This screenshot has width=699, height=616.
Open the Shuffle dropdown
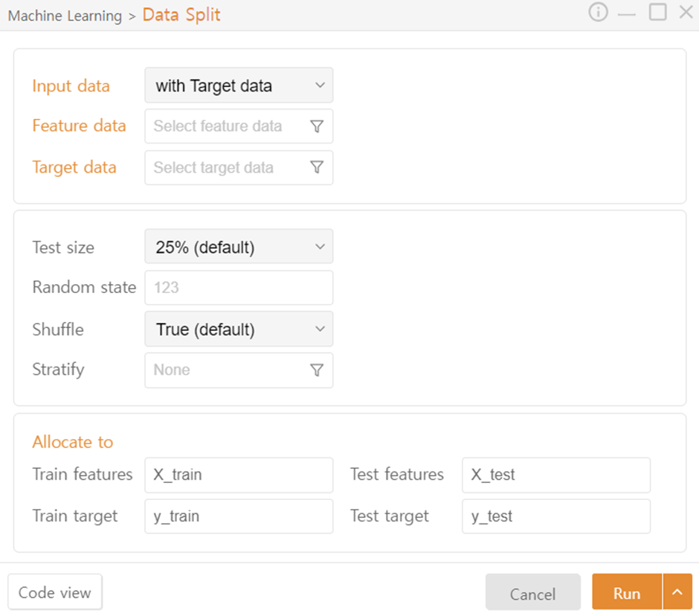click(x=239, y=330)
